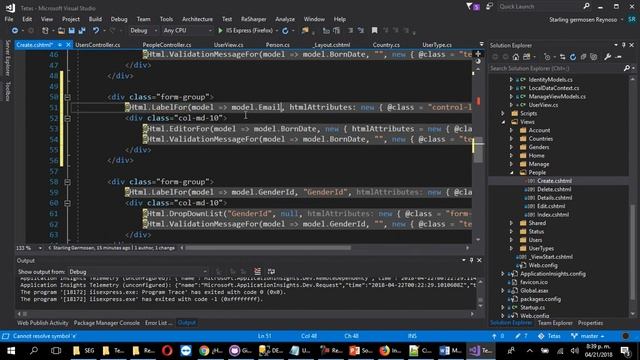Click the Windows Start button
This screenshot has width=640, height=360.
click(11, 351)
